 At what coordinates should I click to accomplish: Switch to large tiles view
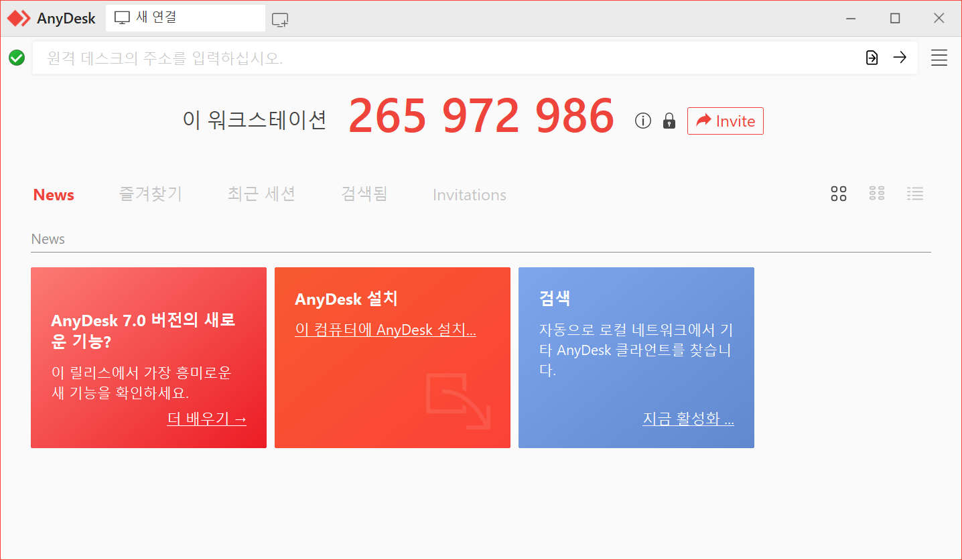tap(839, 194)
